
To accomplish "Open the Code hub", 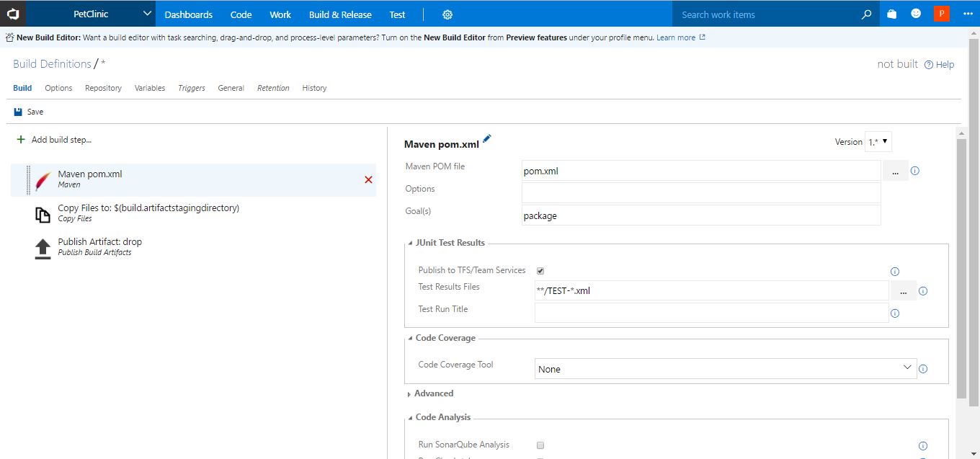I will pos(241,14).
